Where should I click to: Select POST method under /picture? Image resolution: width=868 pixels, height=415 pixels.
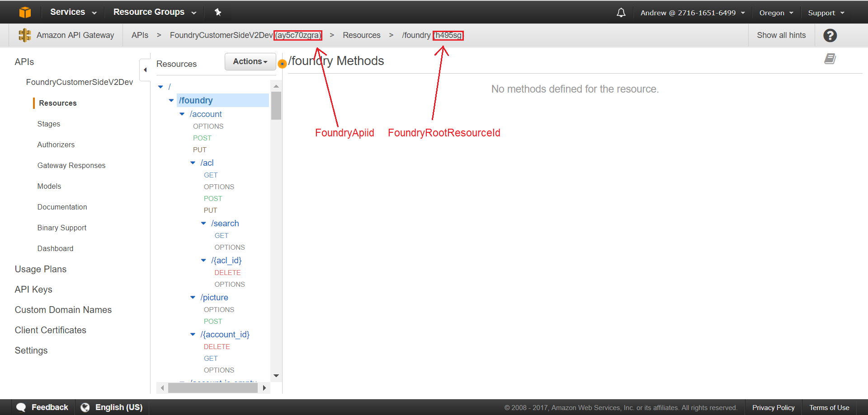point(213,322)
